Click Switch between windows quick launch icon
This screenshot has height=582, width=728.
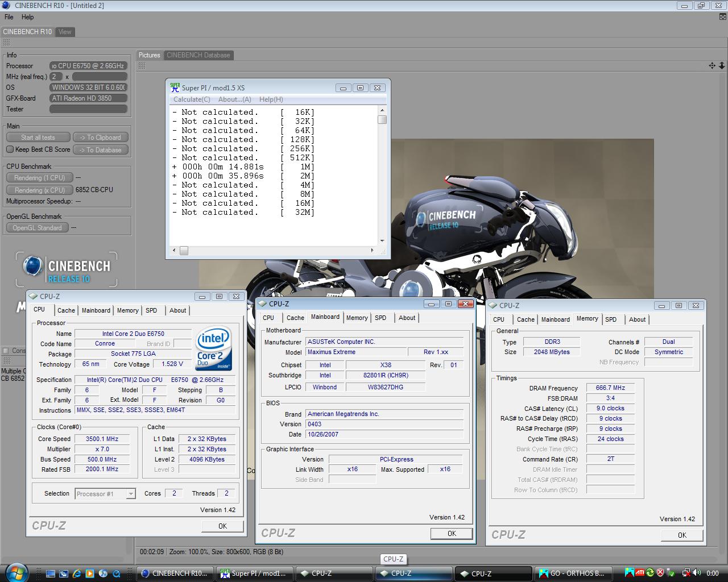coord(63,573)
